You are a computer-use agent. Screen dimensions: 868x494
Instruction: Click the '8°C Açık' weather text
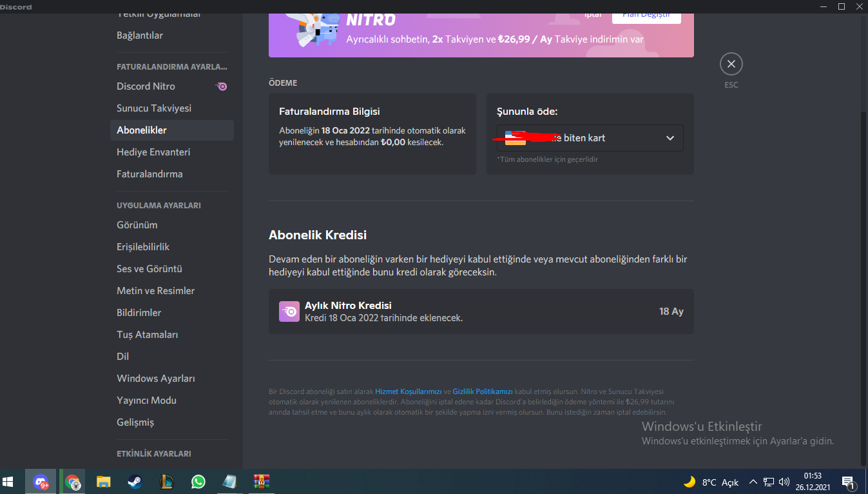(x=720, y=482)
